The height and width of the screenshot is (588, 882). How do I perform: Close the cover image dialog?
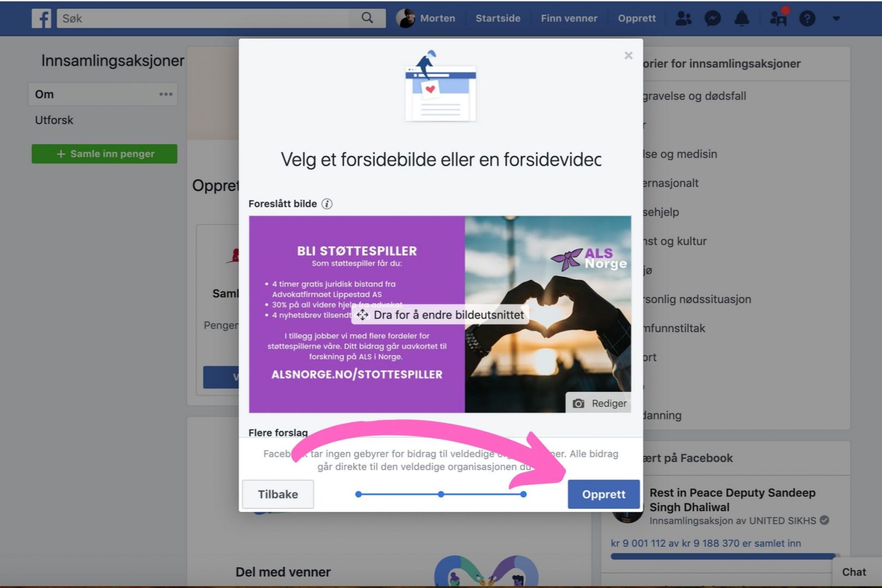point(628,55)
